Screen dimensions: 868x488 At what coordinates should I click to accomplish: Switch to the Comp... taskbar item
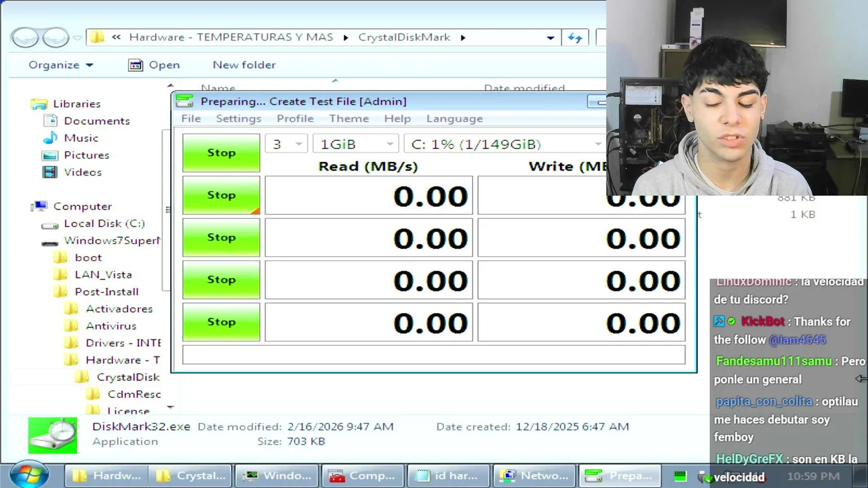tap(363, 476)
